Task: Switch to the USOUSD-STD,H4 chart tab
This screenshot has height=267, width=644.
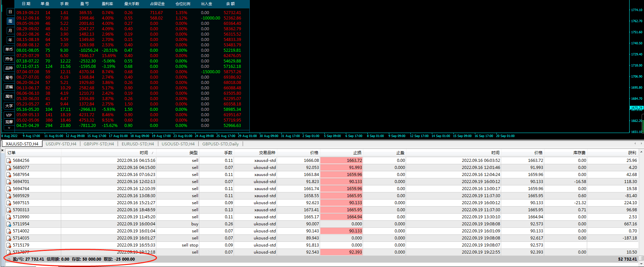Action: pyautogui.click(x=178, y=144)
